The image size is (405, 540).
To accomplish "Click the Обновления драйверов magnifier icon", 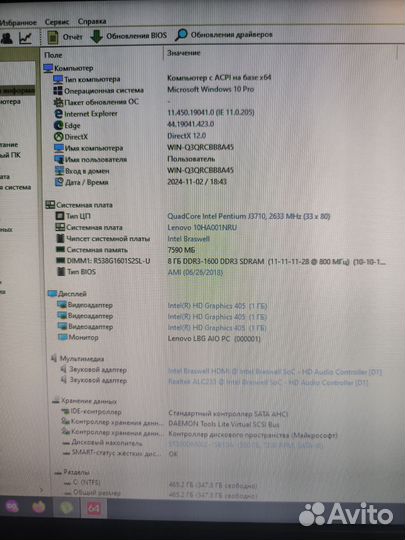I will [181, 35].
